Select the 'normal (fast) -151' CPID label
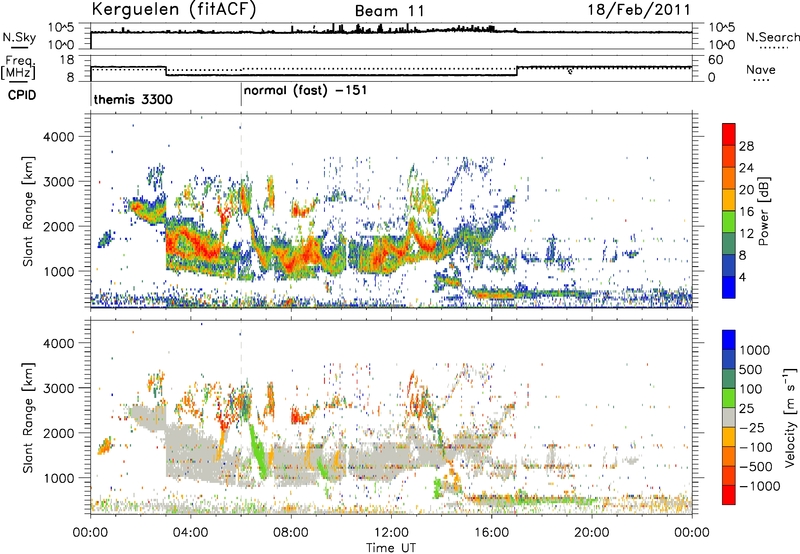800x554 pixels. click(305, 91)
